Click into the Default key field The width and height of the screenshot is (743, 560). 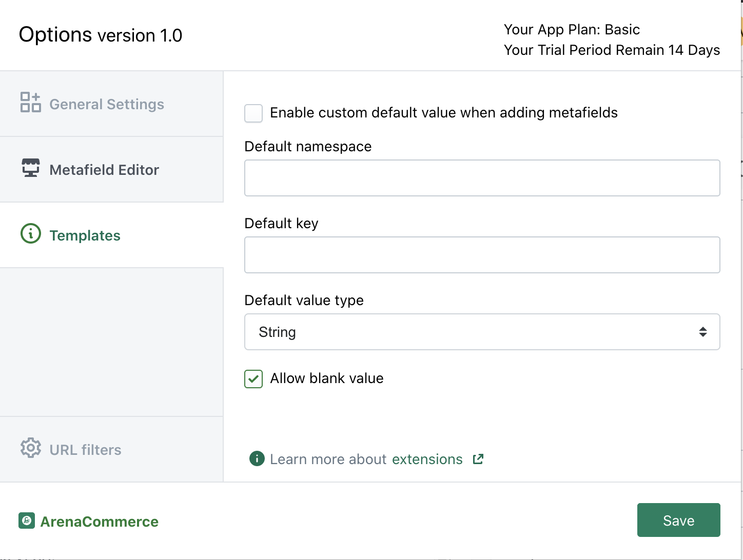click(481, 255)
